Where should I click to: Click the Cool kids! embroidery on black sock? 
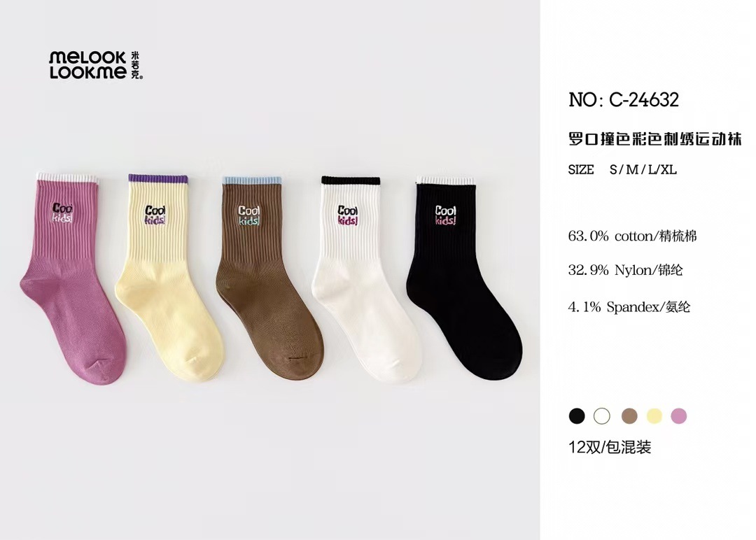point(446,215)
